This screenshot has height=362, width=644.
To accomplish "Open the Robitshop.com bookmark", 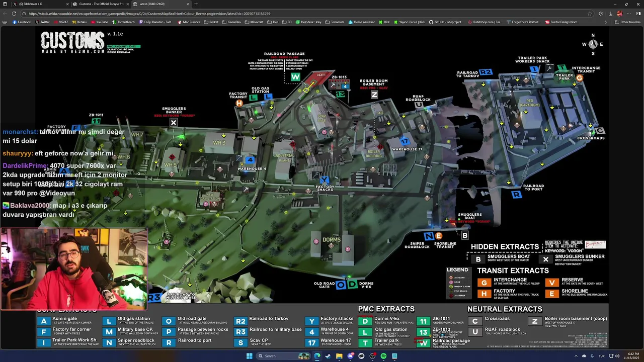I will tap(485, 22).
